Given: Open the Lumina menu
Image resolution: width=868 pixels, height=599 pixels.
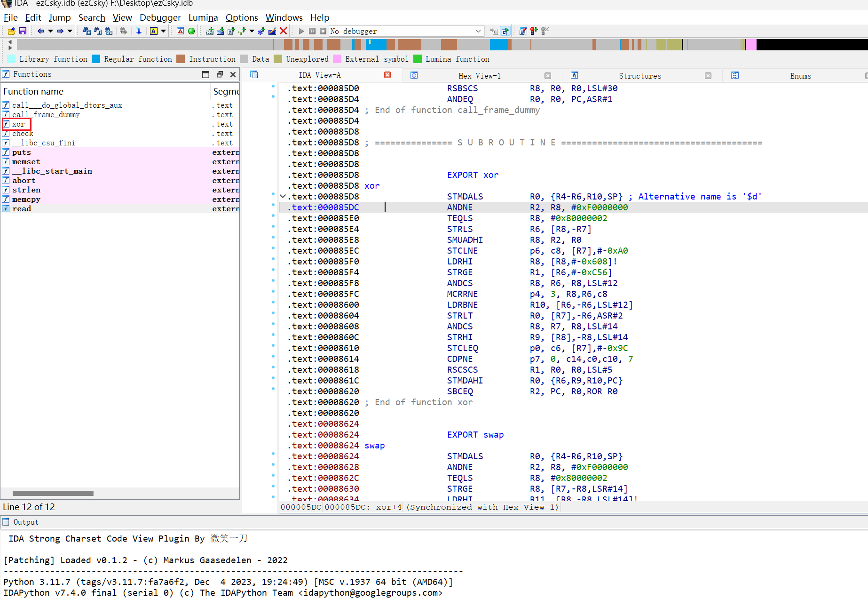Looking at the screenshot, I should coord(203,17).
